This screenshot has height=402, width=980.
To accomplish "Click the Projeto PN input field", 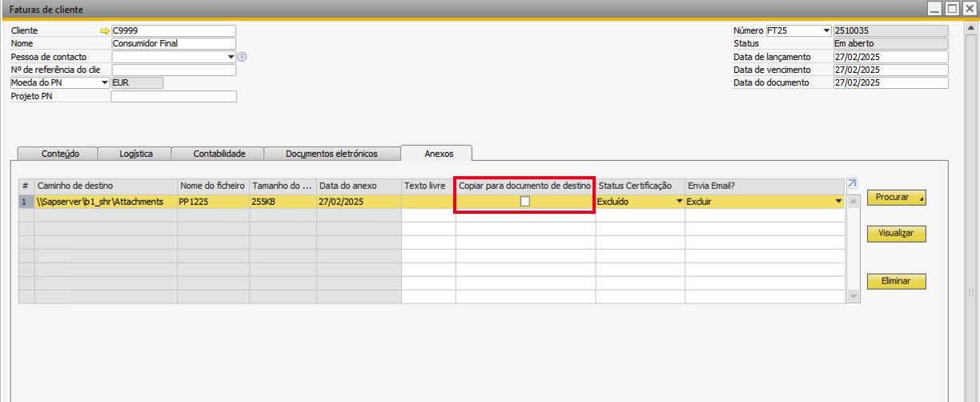I will point(174,97).
